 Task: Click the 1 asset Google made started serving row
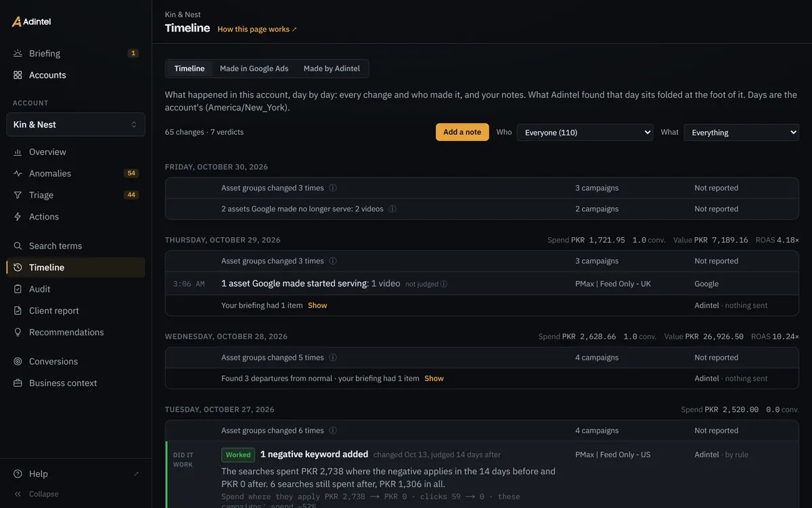tap(482, 284)
